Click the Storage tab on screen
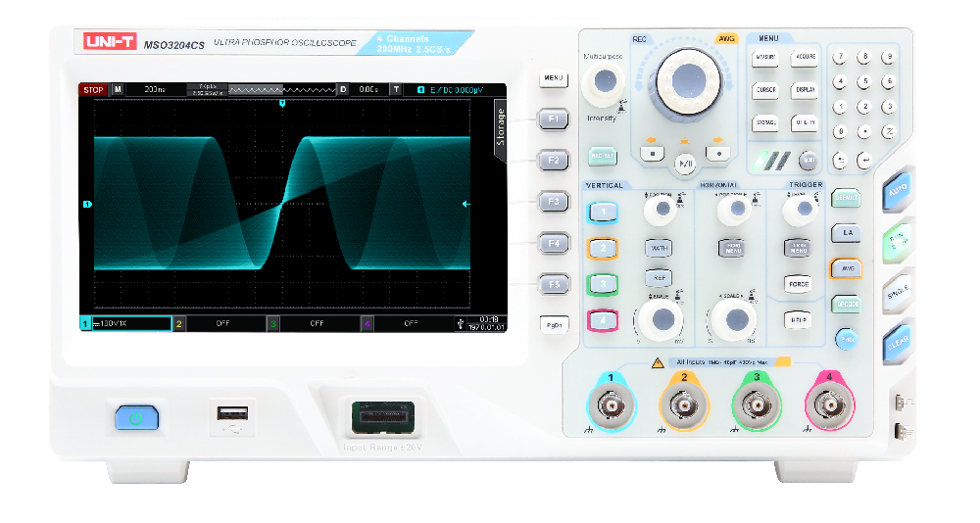This screenshot has width=980, height=523. pos(500,127)
